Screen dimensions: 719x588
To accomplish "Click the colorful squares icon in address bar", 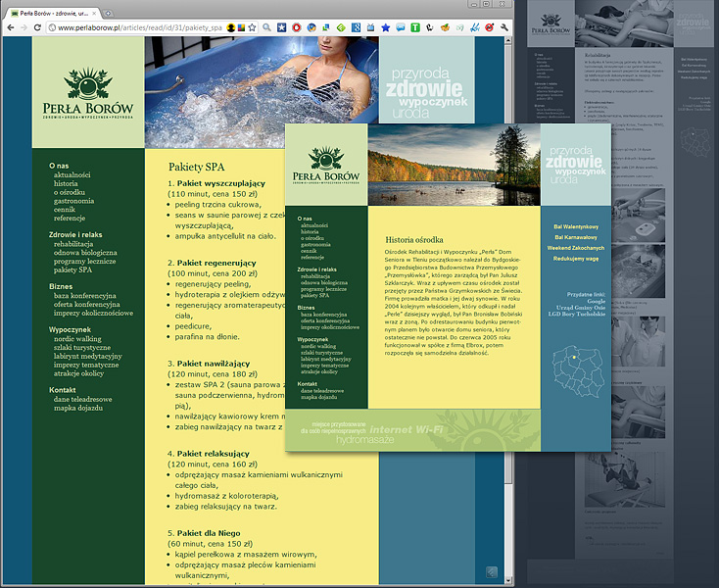I will point(241,27).
